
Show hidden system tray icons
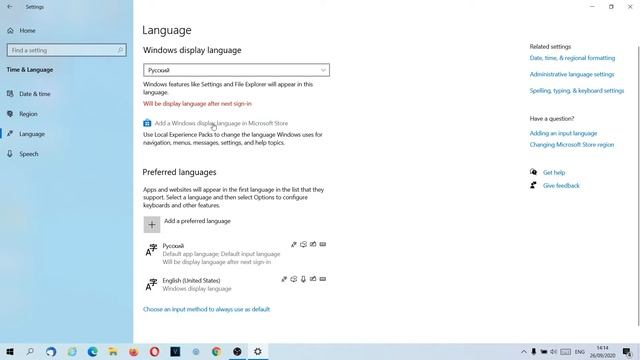524,352
